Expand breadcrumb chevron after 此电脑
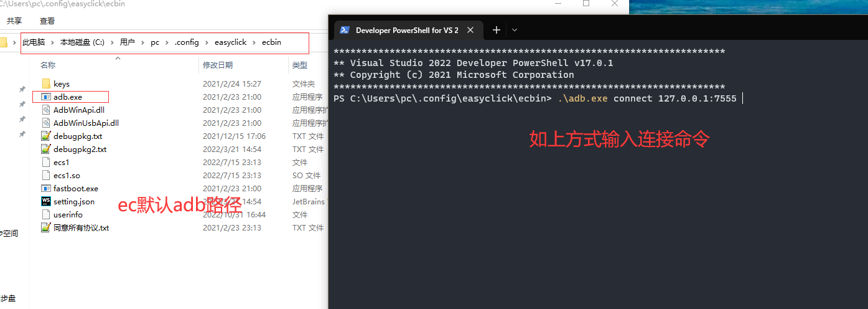This screenshot has width=868, height=309. tap(52, 42)
